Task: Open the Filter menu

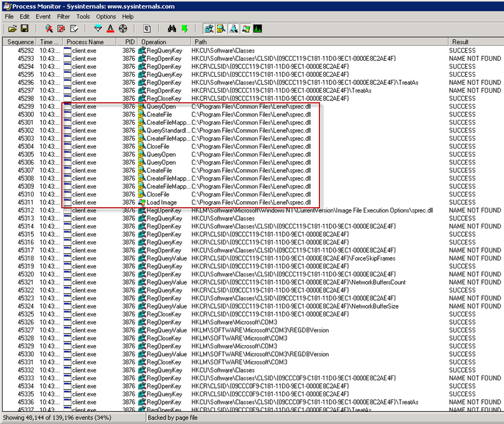Action: click(x=64, y=17)
